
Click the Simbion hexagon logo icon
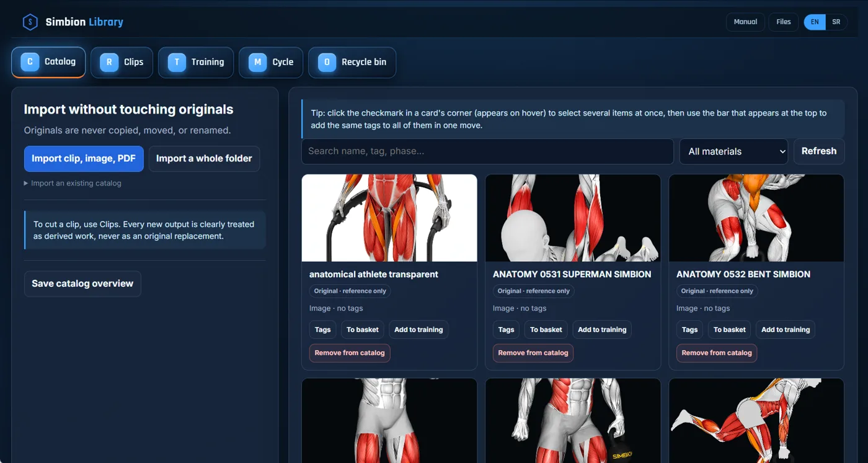[30, 22]
